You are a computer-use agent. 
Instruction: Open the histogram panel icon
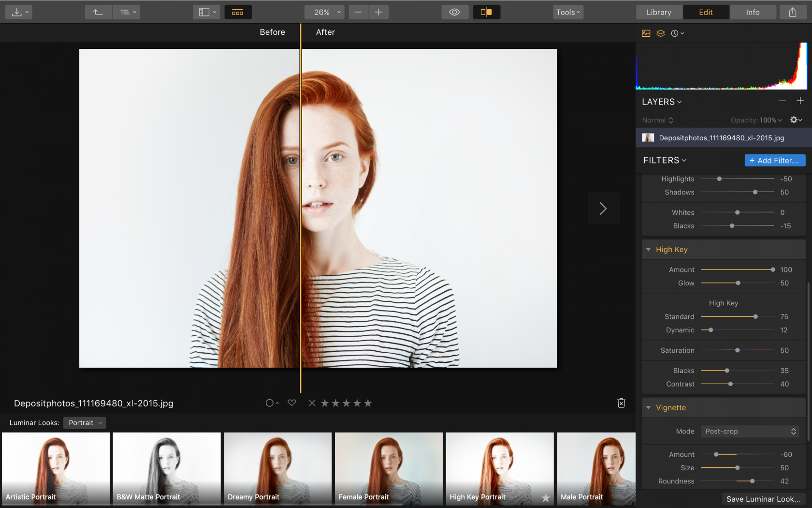click(646, 33)
